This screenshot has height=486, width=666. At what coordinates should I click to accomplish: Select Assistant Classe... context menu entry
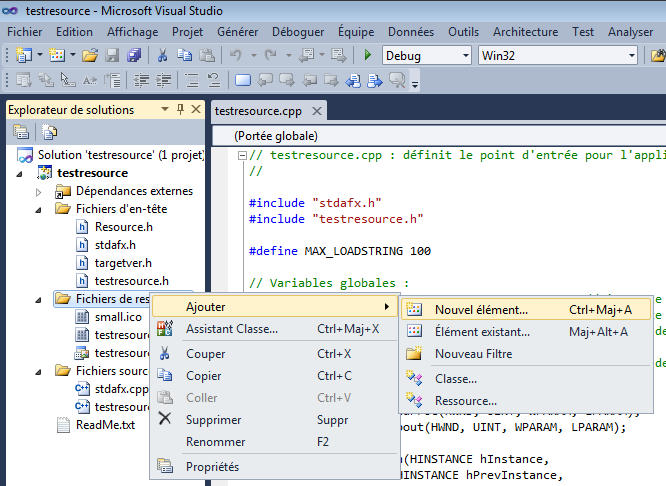tap(275, 329)
